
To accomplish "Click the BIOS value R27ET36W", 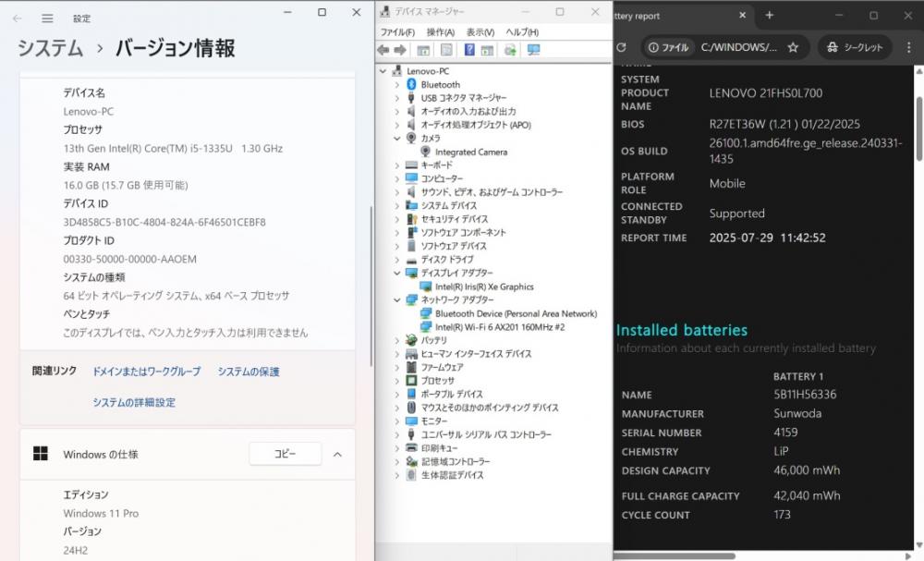I will [x=784, y=124].
